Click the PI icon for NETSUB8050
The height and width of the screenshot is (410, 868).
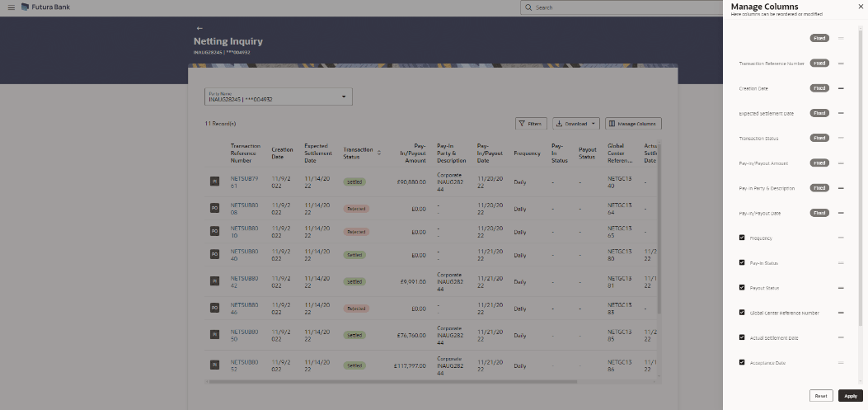click(215, 335)
